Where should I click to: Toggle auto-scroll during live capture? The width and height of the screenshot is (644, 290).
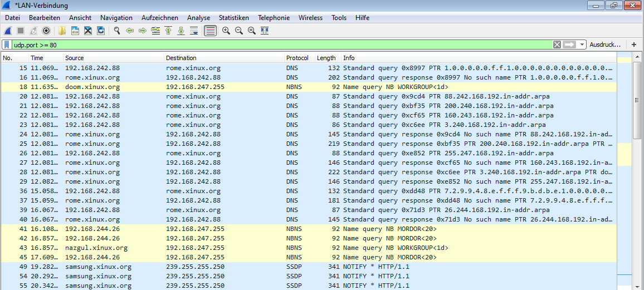pos(194,31)
